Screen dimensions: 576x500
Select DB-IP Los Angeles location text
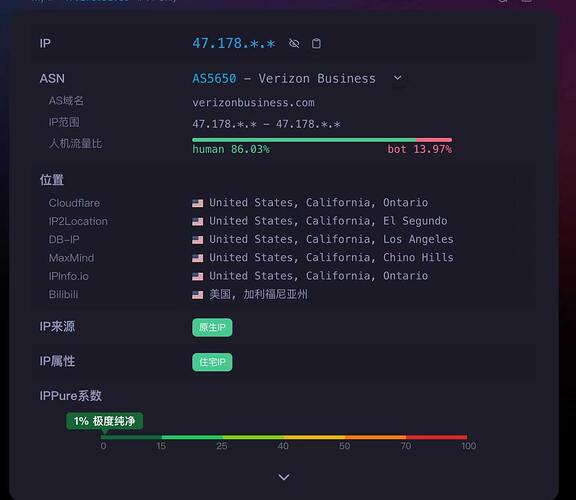pos(331,240)
